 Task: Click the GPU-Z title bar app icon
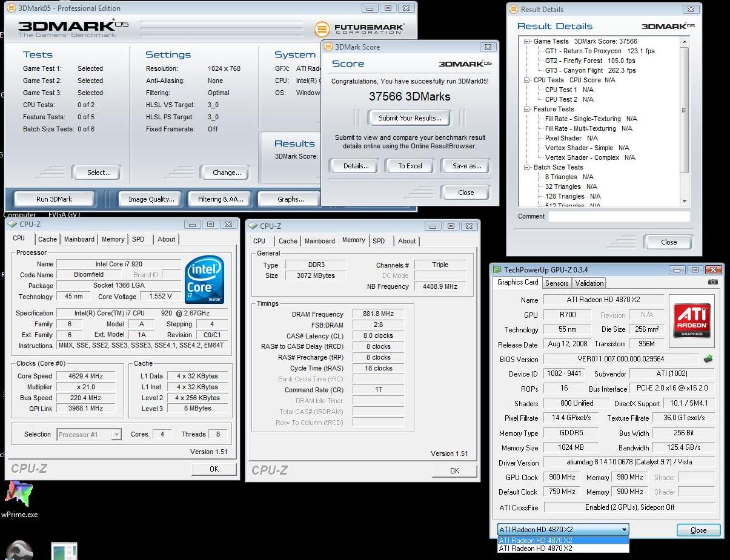click(x=497, y=270)
